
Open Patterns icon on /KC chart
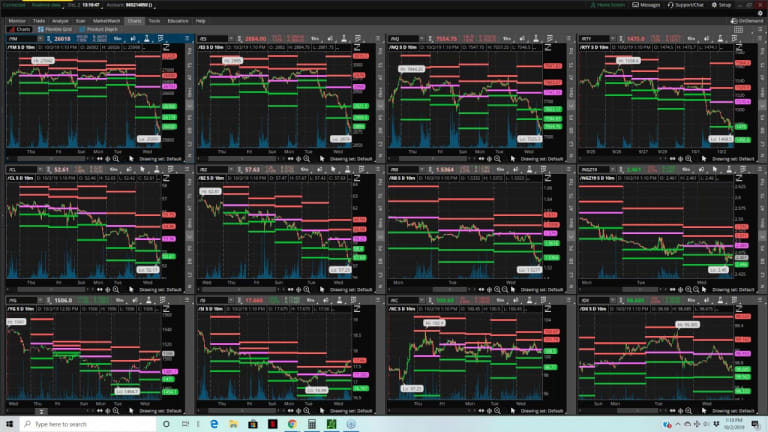click(543, 300)
